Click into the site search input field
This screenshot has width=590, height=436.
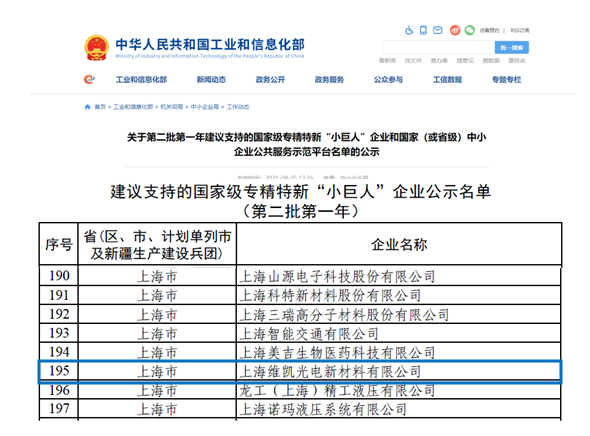(438, 47)
